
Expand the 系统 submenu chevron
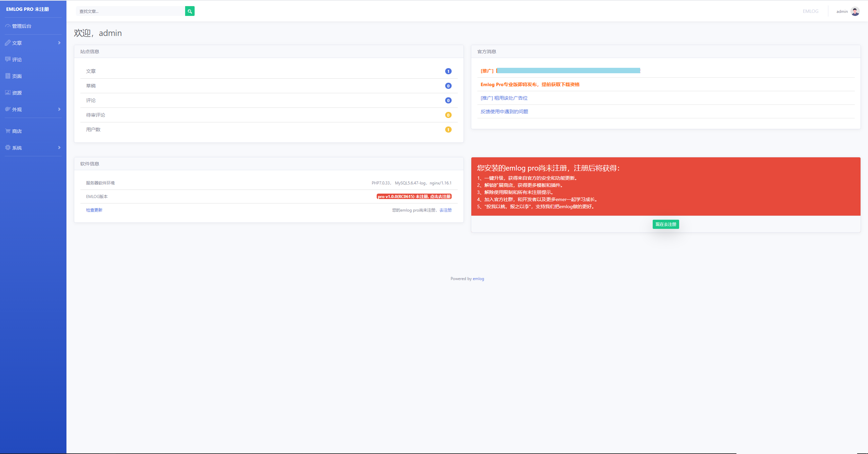pyautogui.click(x=59, y=147)
